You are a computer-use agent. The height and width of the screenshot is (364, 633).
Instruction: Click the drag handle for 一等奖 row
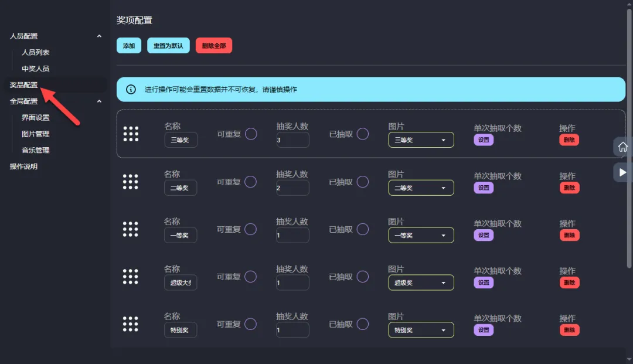tap(131, 229)
